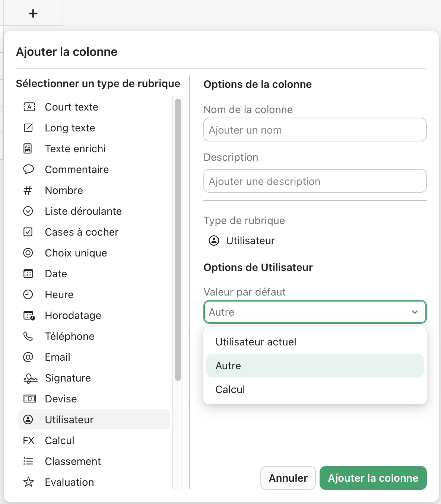Select the Signature icon
Viewport: 441px width, 504px height.
pos(30,379)
